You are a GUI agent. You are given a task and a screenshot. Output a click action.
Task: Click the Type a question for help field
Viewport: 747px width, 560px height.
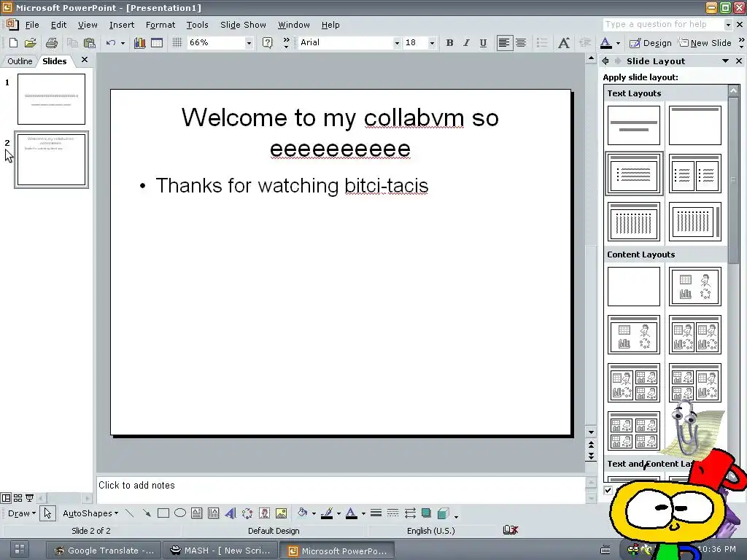662,24
